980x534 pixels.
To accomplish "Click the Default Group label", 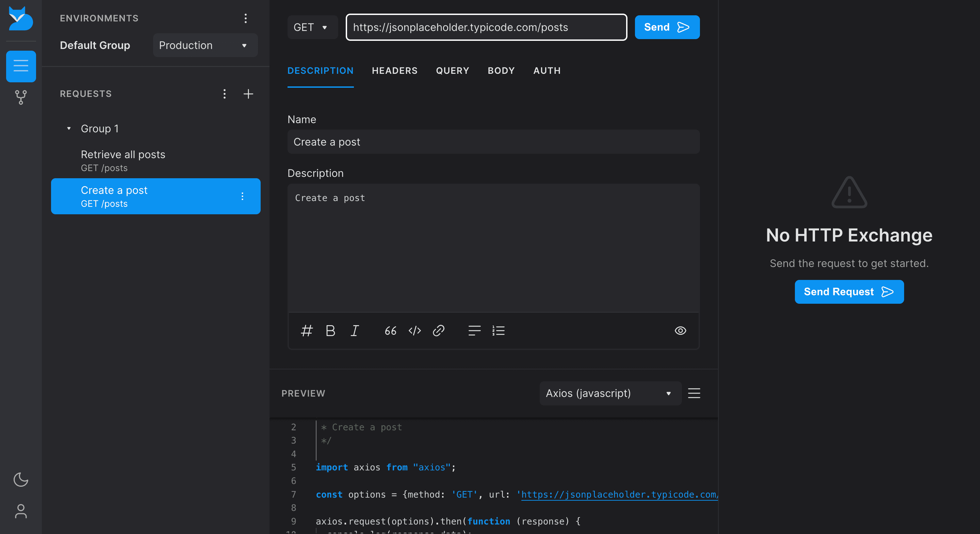I will 95,45.
